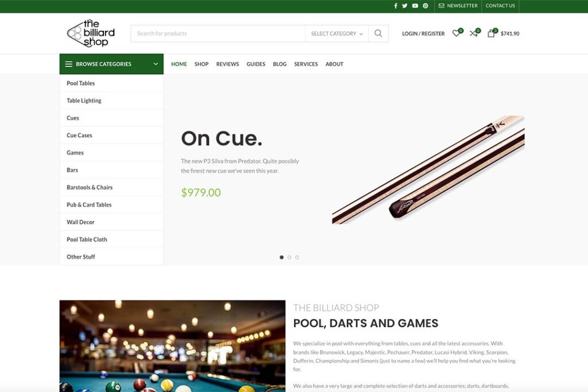Open the wishlist heart icon

[x=456, y=33]
